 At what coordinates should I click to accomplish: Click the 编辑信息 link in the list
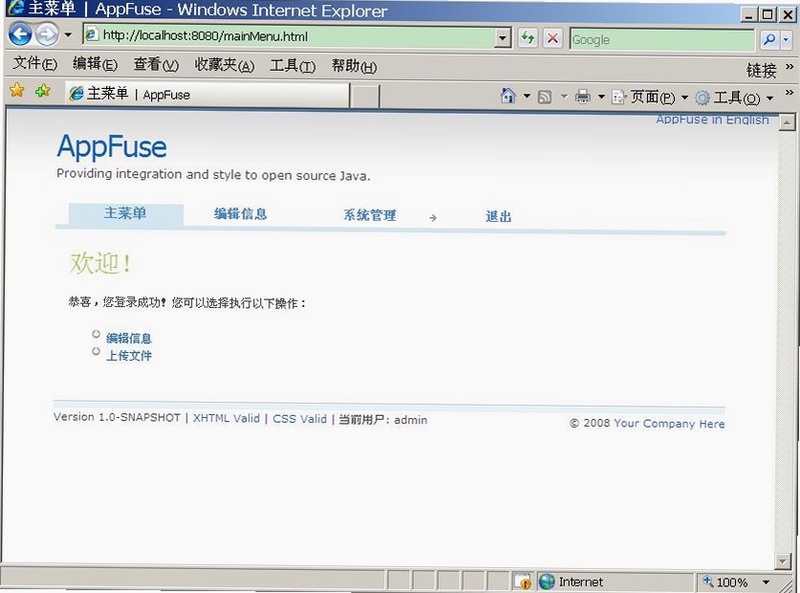tap(129, 338)
